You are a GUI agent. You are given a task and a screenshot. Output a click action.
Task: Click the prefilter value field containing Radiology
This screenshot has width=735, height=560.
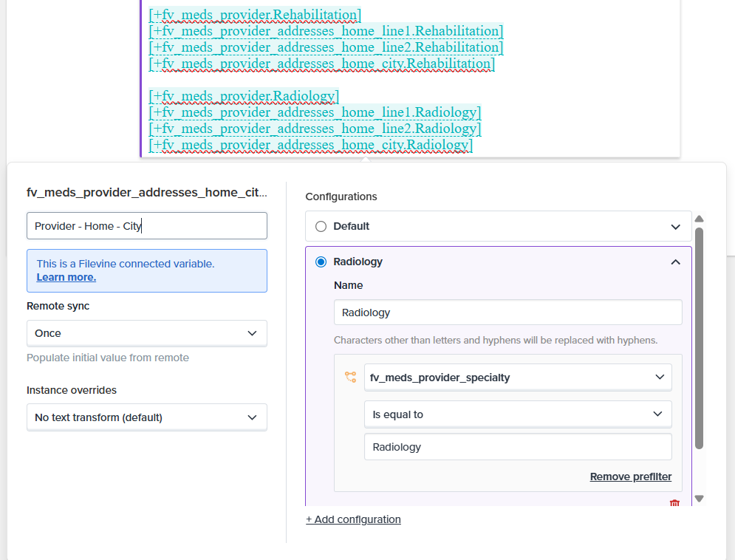517,447
